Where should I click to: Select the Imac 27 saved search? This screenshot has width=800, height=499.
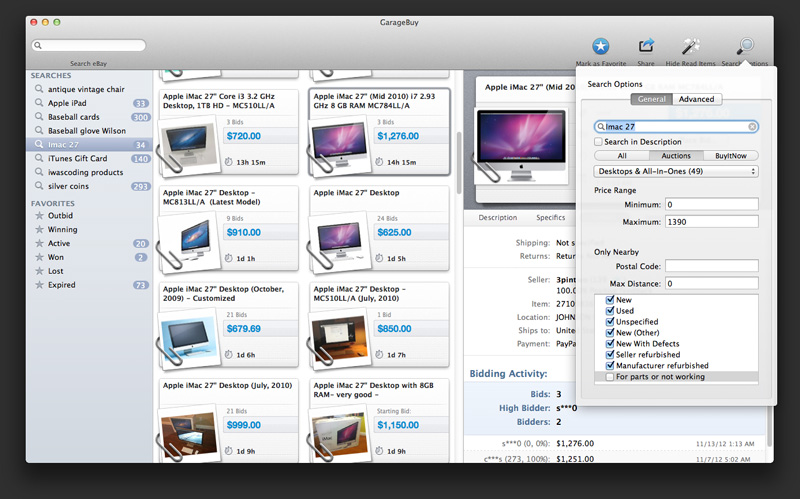89,144
